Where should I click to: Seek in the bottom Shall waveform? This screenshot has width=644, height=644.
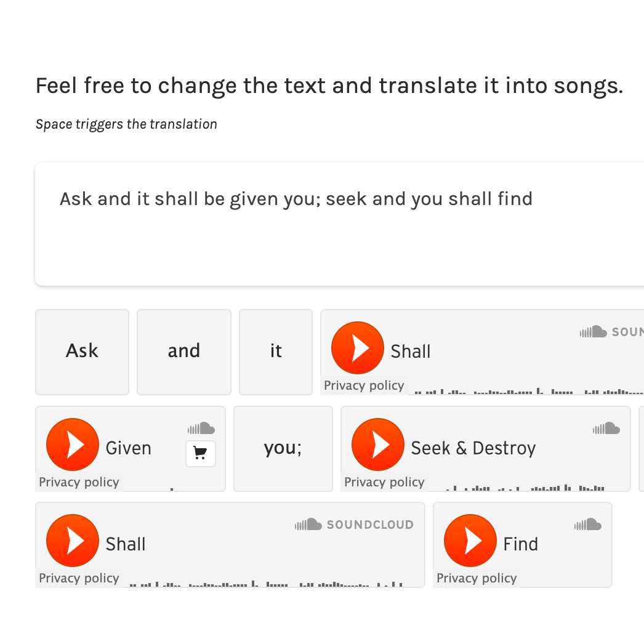pyautogui.click(x=265, y=582)
